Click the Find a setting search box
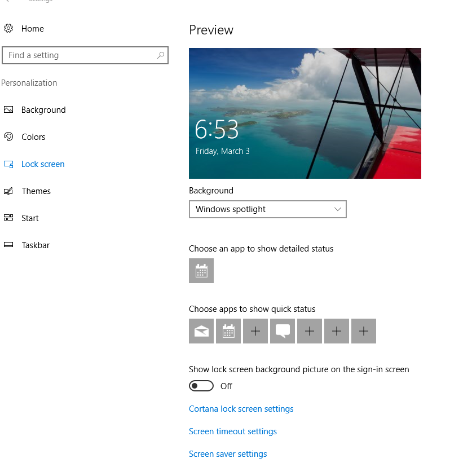This screenshot has width=472, height=476. (x=85, y=55)
